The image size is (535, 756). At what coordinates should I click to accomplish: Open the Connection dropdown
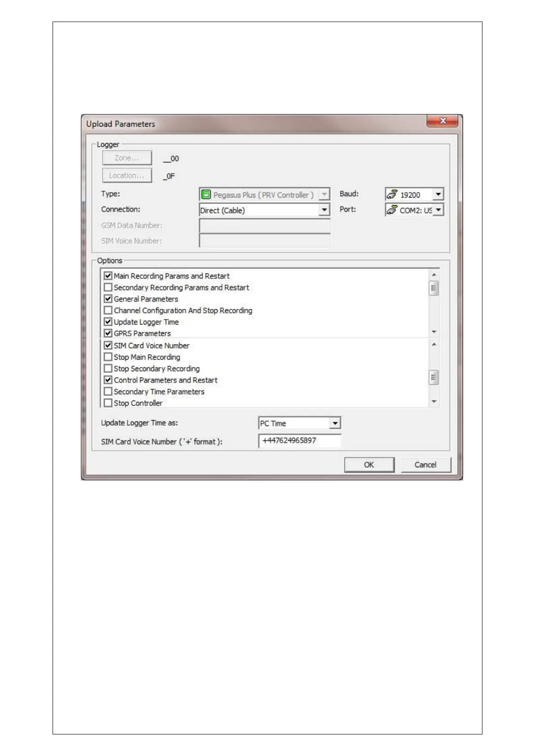pyautogui.click(x=324, y=210)
